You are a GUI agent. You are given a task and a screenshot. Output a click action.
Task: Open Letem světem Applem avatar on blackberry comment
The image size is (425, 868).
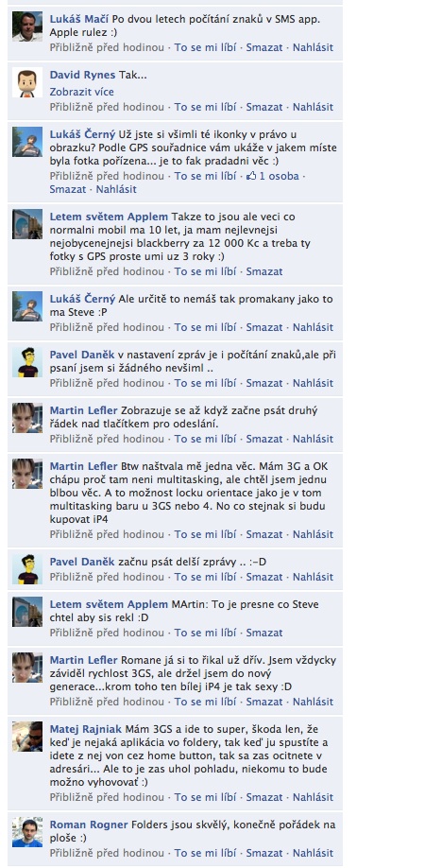pos(27,224)
